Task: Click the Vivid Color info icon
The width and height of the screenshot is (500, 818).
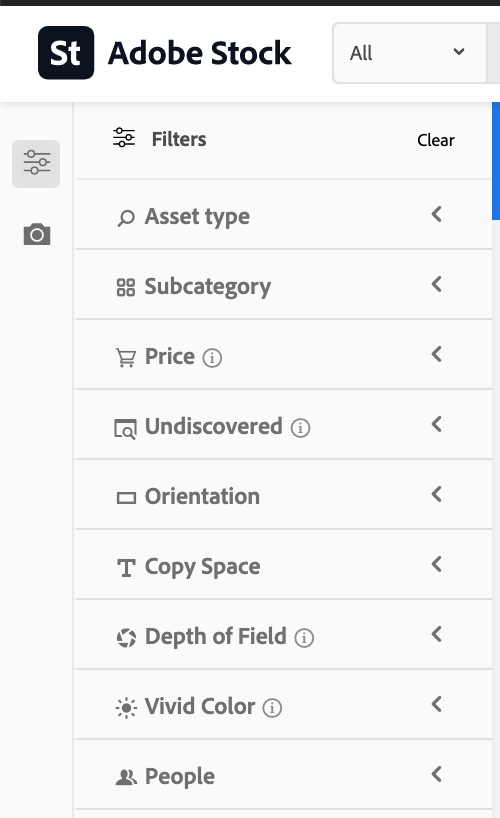Action: tap(272, 707)
